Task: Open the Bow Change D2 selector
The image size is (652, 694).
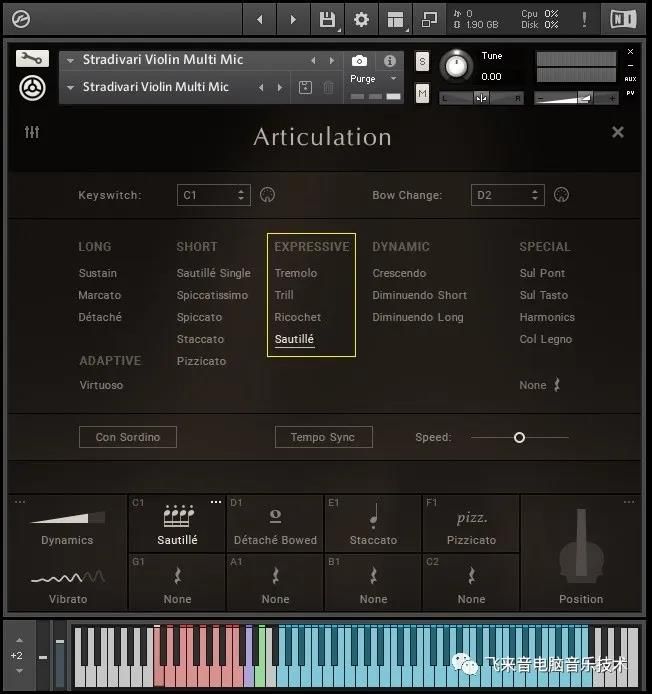Action: tap(508, 195)
